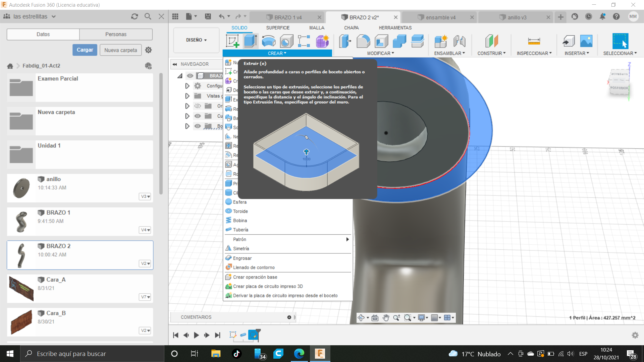
Task: Toggle visibility of Cuerpos folder
Action: point(198,116)
